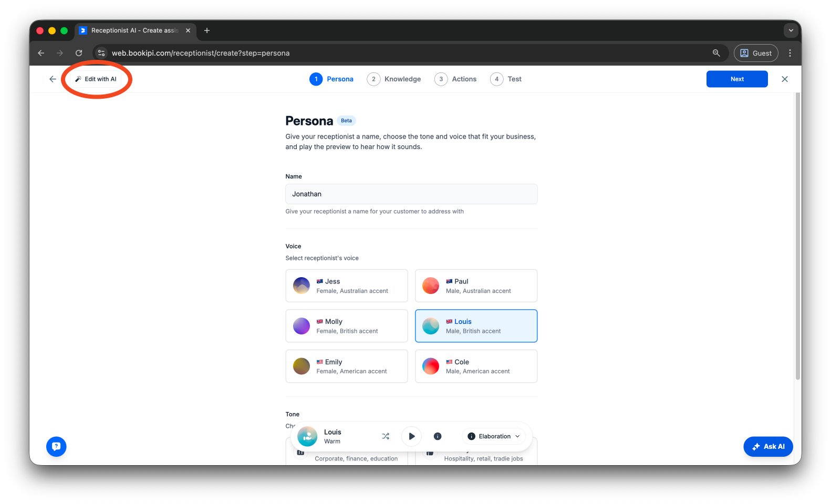Click the UK flag beside Molly
This screenshot has width=831, height=504.
coord(320,322)
